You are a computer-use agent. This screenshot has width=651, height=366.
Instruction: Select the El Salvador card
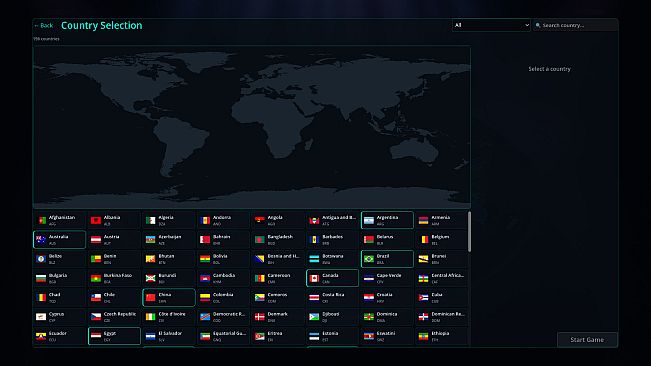point(169,336)
